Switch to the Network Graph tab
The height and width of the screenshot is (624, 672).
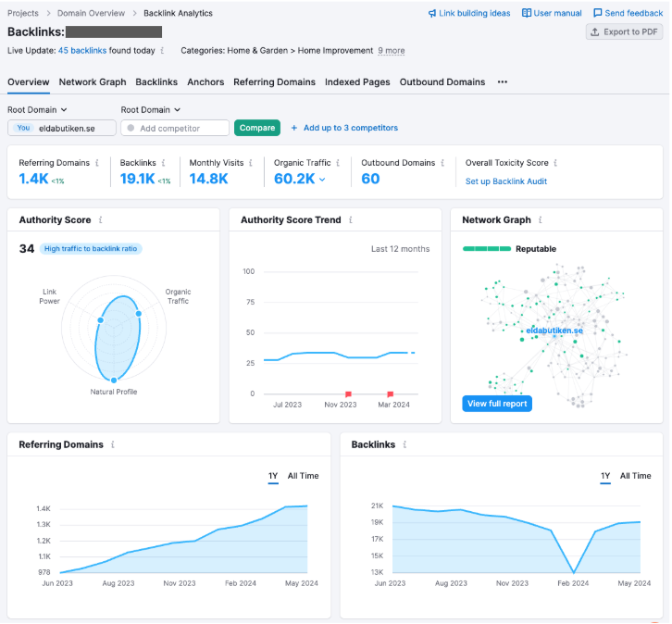click(x=93, y=82)
